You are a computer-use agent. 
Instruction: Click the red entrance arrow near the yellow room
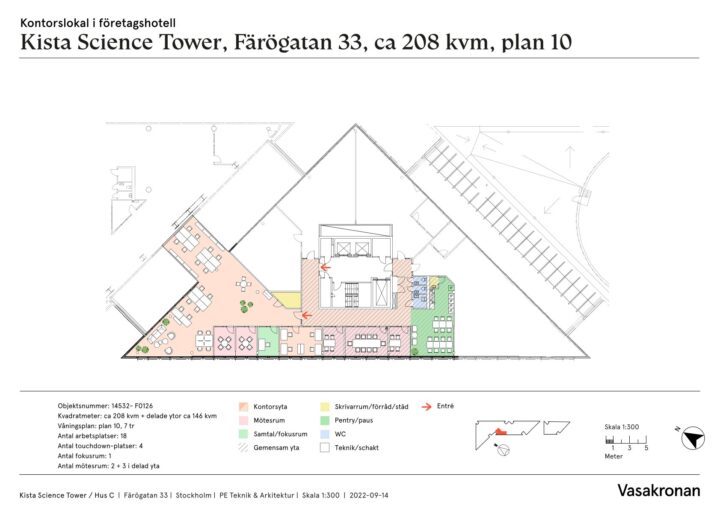[307, 316]
